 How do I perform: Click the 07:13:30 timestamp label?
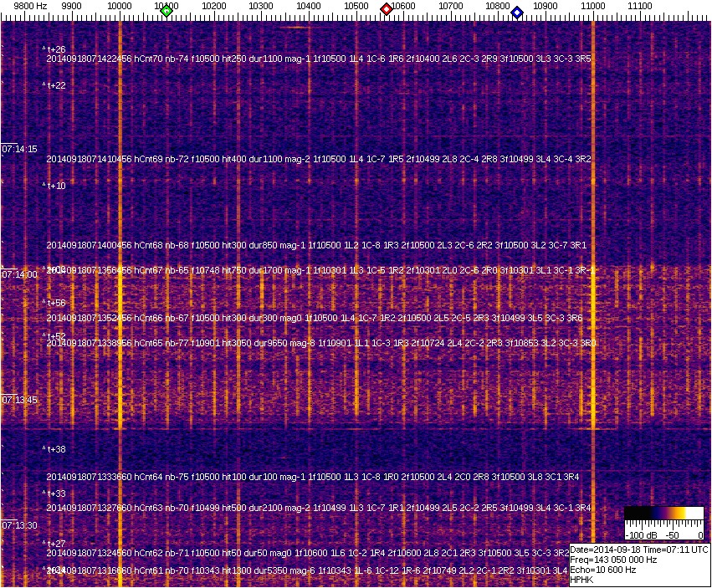[x=20, y=525]
